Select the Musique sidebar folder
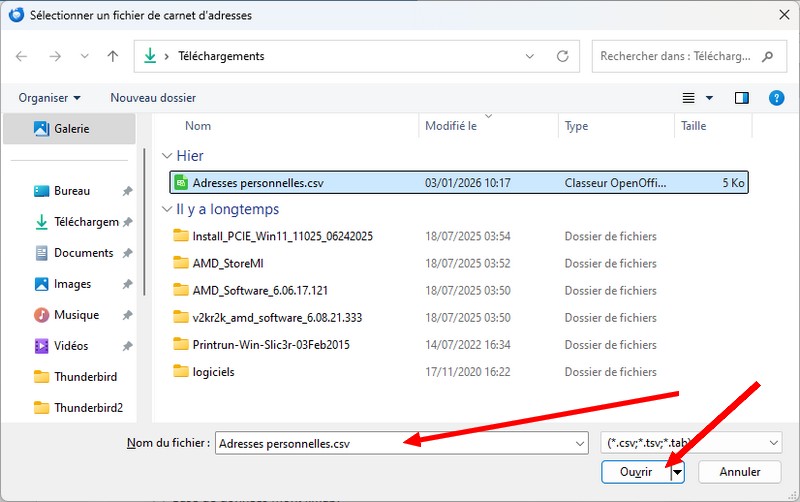This screenshot has height=502, width=800. 76,315
